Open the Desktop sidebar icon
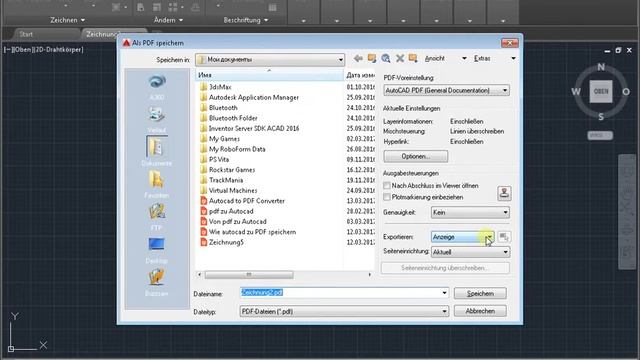Image resolution: width=640 pixels, height=360 pixels. tap(157, 250)
